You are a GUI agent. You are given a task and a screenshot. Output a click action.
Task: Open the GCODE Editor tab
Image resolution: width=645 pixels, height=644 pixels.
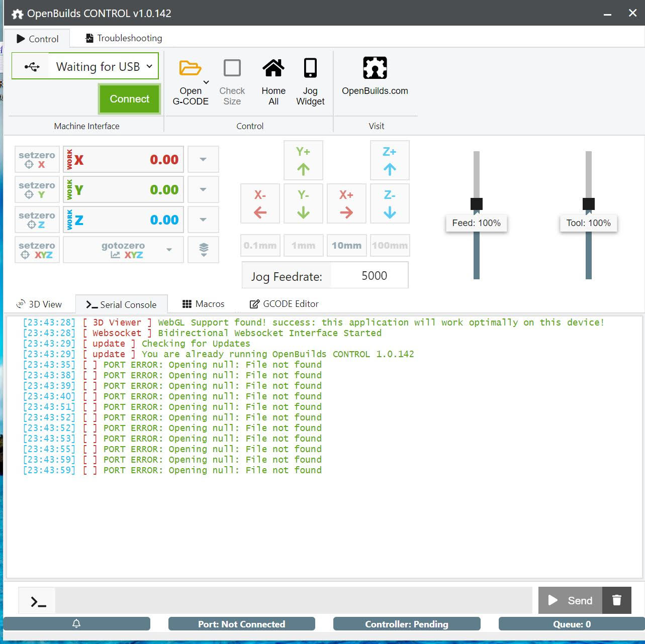pyautogui.click(x=284, y=304)
